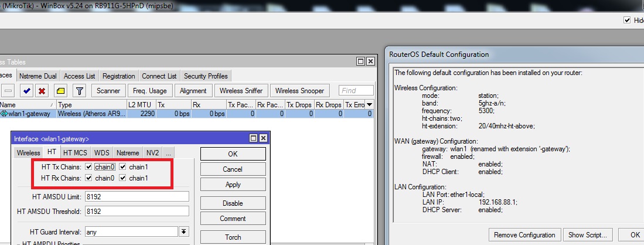Toggle HT Rx Chains chain1 checkbox

pos(122,178)
